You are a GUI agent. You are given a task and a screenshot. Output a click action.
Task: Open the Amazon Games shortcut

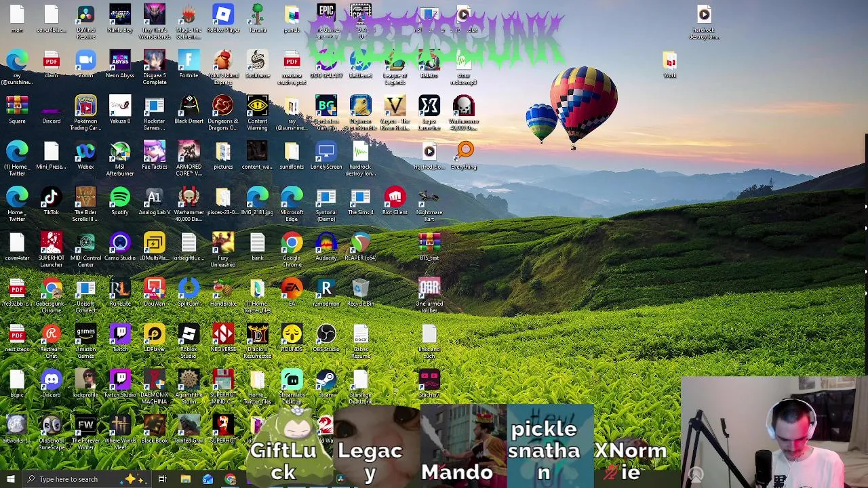(85, 341)
